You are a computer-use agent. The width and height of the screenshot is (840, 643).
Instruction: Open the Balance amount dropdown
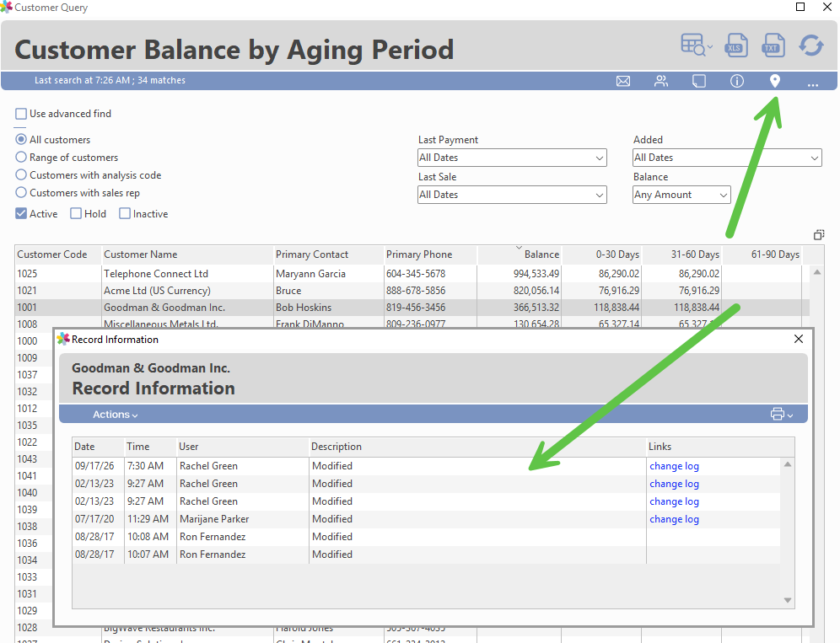(x=681, y=195)
